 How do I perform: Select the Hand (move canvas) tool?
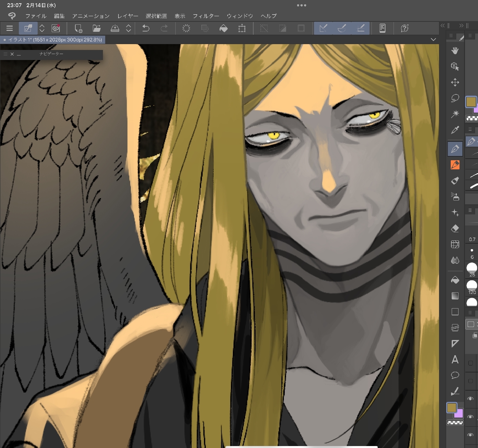click(455, 50)
